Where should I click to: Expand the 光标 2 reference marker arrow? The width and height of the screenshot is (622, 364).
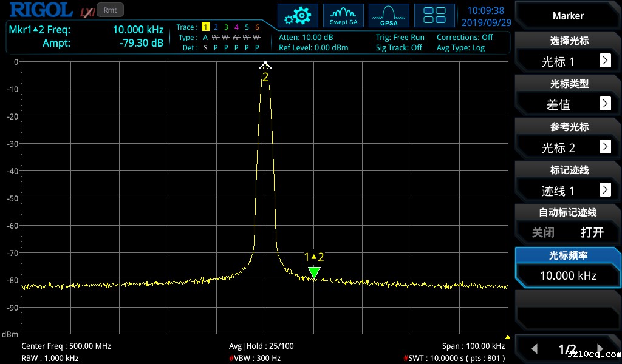[605, 147]
